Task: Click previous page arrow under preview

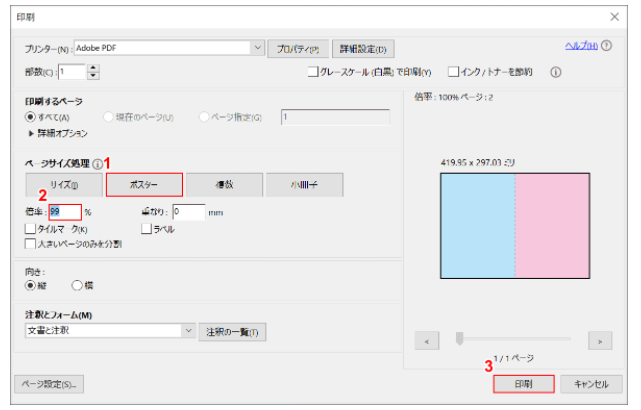Action: click(426, 341)
